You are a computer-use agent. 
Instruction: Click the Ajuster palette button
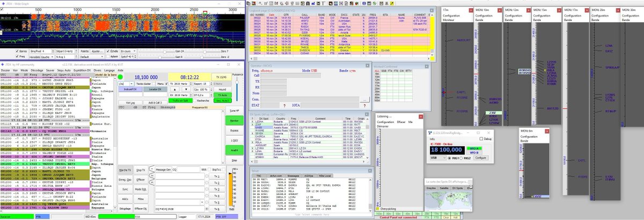[x=97, y=51]
